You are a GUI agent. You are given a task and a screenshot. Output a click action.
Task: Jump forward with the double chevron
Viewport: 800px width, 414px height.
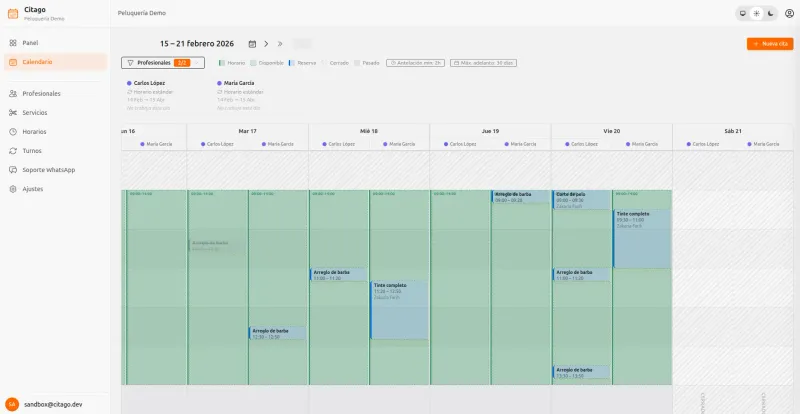click(x=280, y=44)
